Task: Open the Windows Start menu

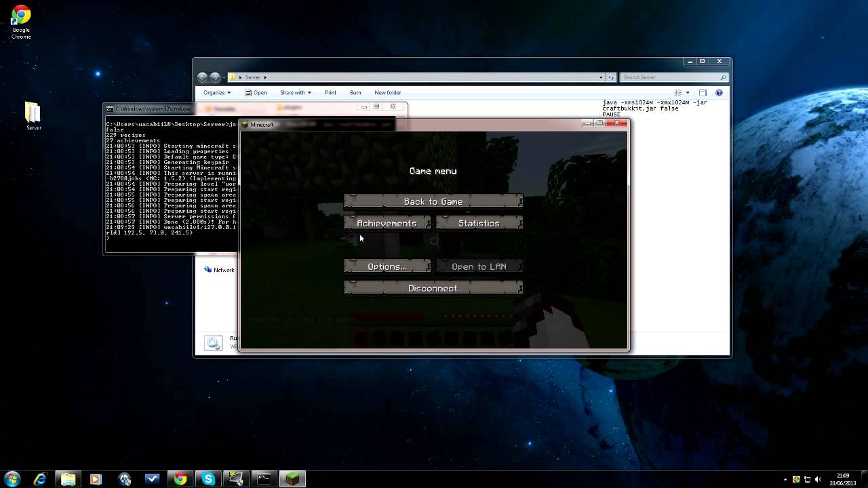Action: [x=12, y=479]
